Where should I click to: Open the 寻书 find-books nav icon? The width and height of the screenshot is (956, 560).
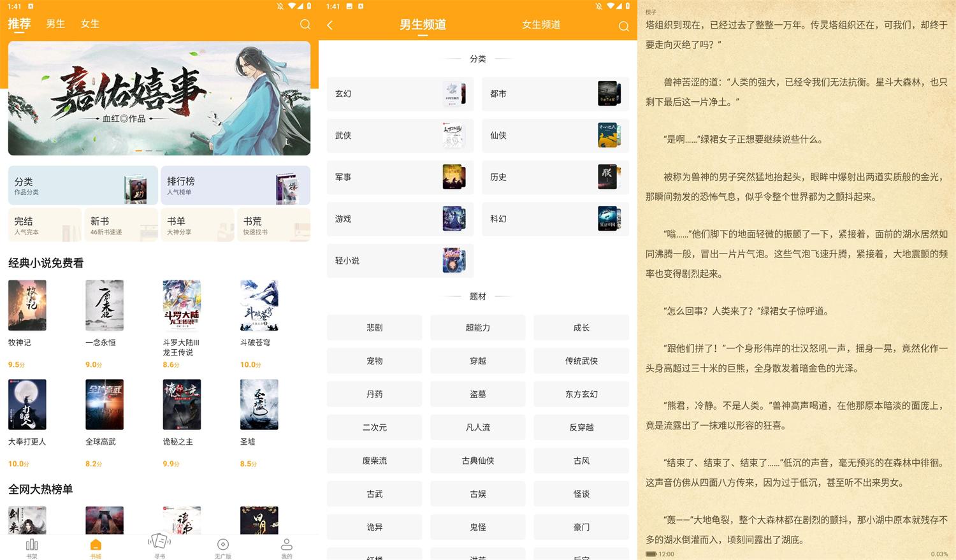[159, 547]
